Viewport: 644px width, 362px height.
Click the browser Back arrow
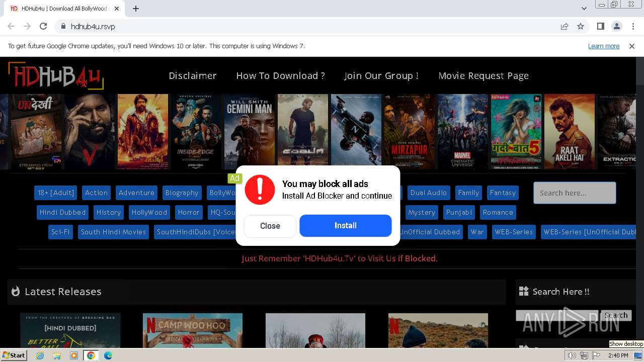click(11, 26)
